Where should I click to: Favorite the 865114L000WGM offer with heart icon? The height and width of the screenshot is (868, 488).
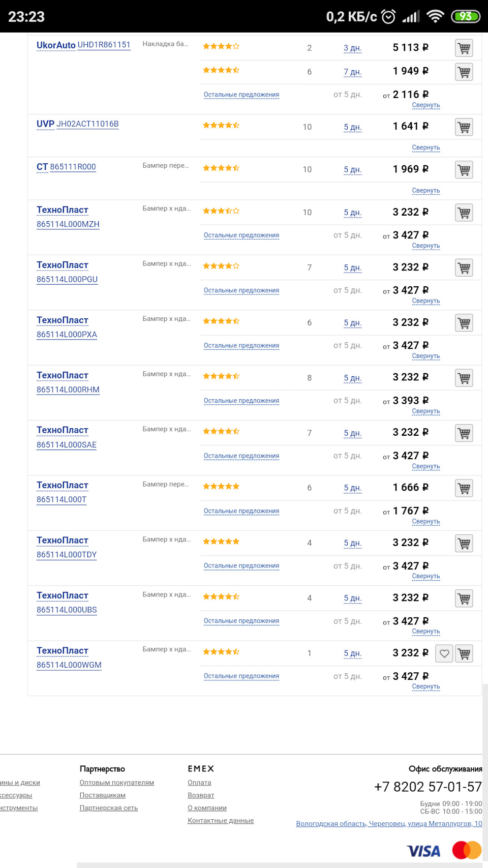pos(444,653)
